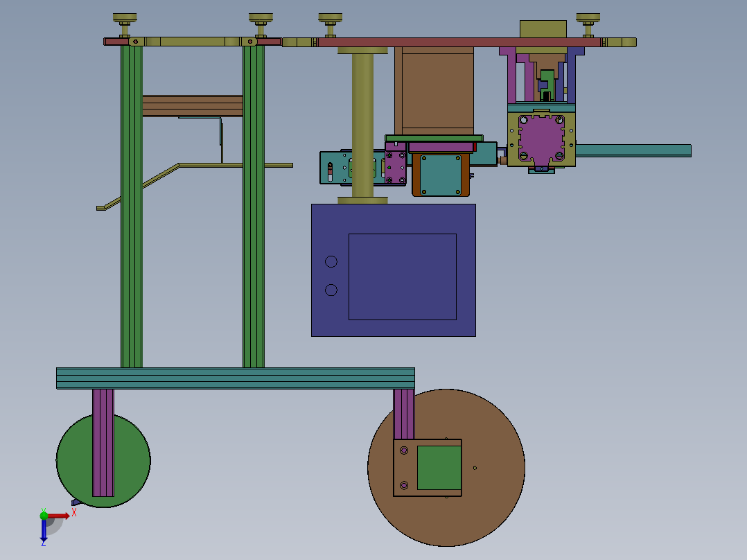747x560 pixels.
Task: Select the purple plate in the olive square bracket
Action: (x=542, y=139)
